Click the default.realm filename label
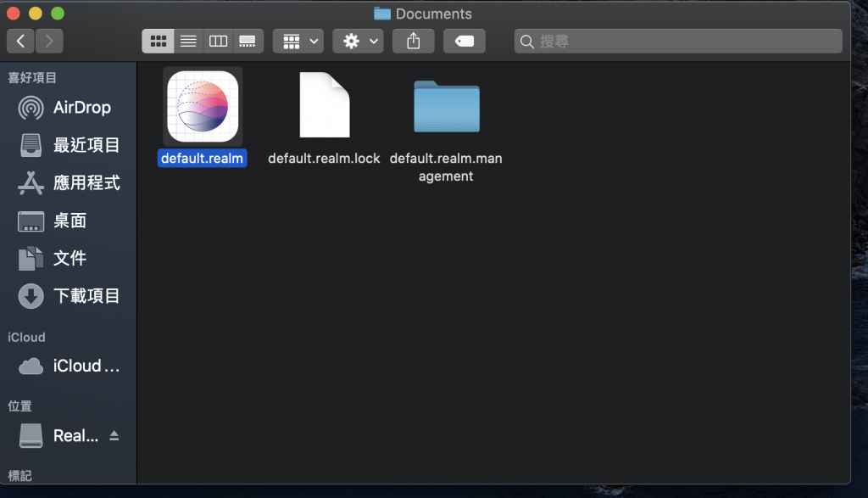Viewport: 868px width, 498px height. pos(202,159)
